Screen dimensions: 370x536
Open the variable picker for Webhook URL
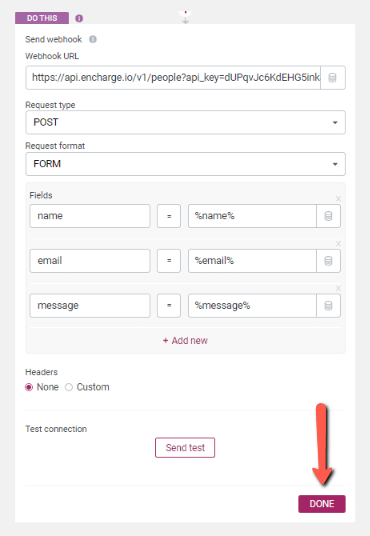tap(333, 78)
